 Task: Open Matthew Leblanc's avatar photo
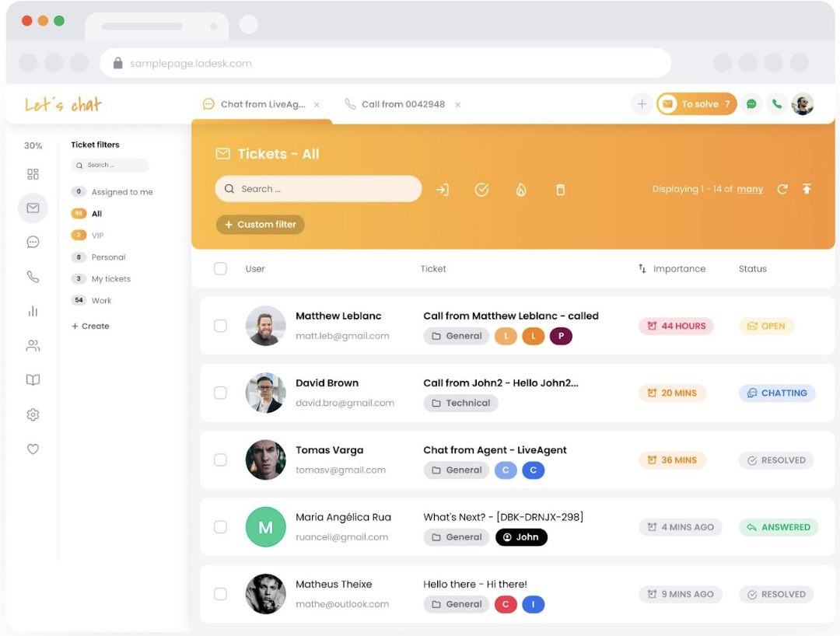[x=266, y=326]
